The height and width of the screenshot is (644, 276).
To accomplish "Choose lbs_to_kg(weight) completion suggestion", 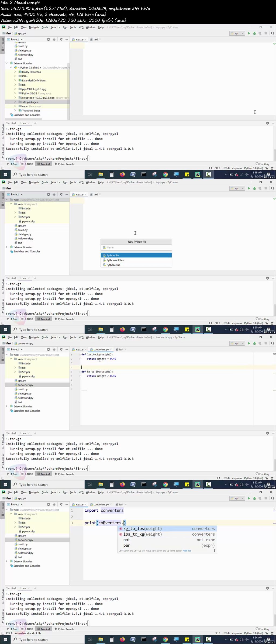I will [x=167, y=534].
